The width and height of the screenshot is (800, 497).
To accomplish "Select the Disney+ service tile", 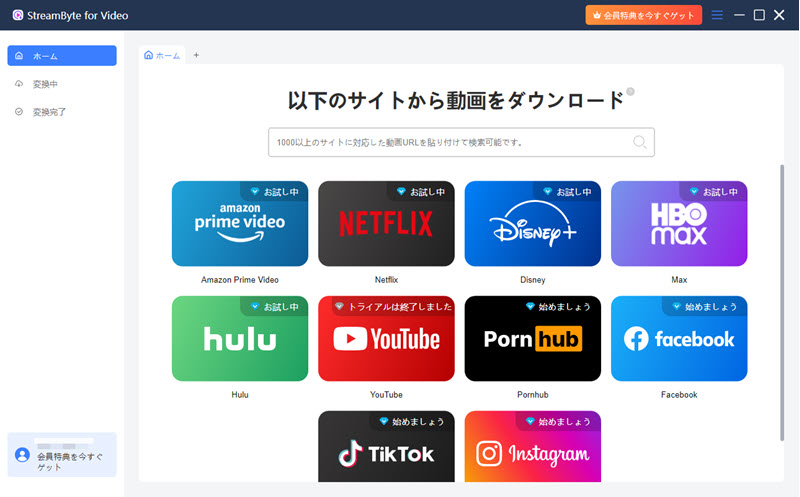I will pos(533,223).
